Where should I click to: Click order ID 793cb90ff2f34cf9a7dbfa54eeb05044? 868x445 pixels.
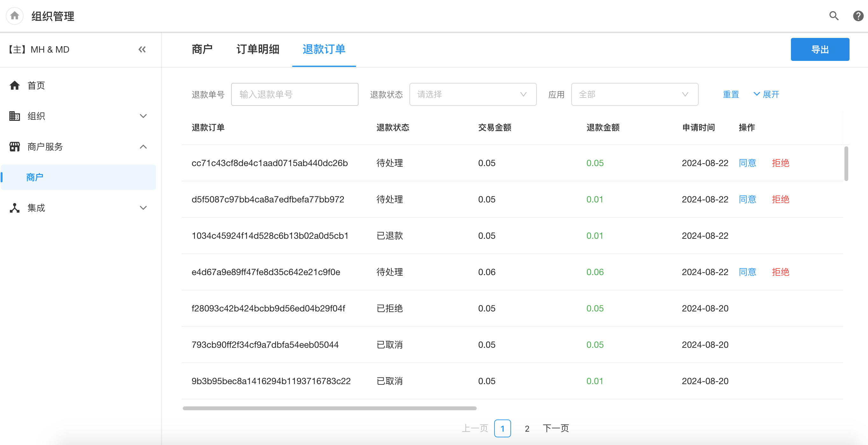click(265, 345)
